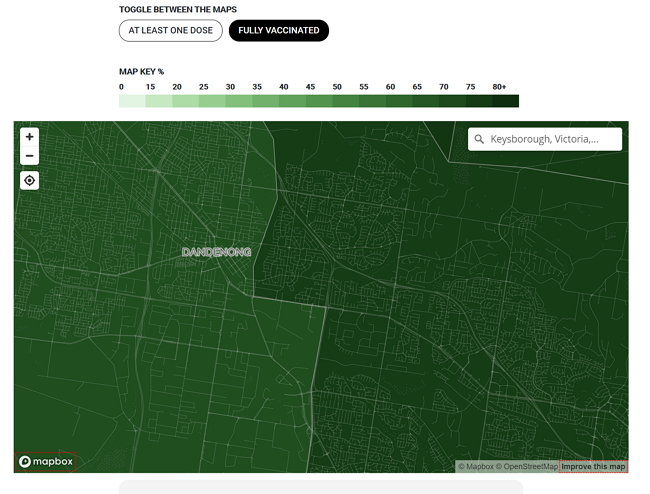This screenshot has height=494, width=650.
Task: Click the 75 value in map key
Action: [x=470, y=87]
